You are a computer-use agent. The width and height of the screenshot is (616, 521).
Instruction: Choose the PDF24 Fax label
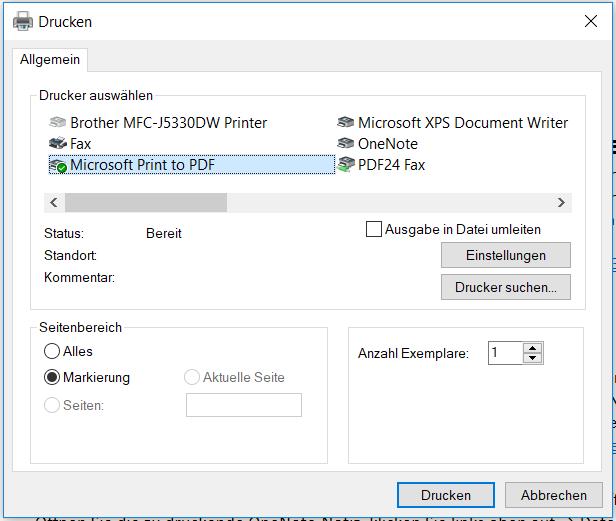pos(391,165)
